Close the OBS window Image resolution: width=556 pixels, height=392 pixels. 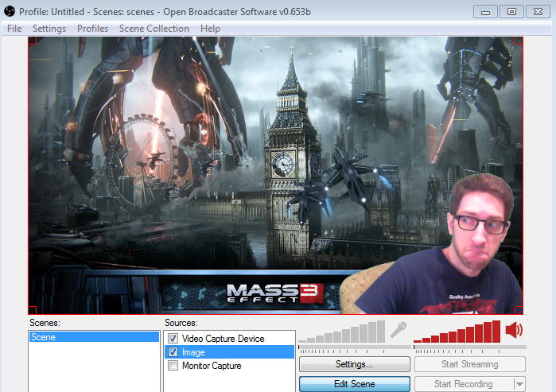(538, 12)
